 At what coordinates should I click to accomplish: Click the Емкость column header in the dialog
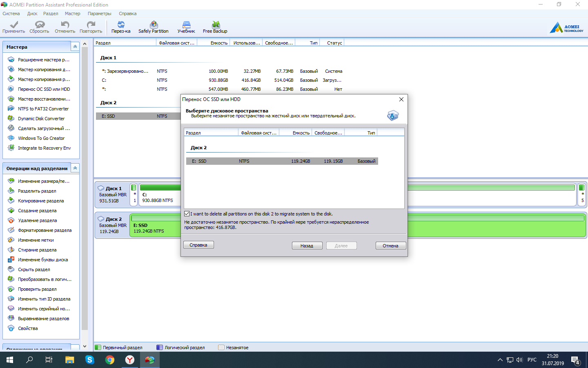click(x=296, y=133)
